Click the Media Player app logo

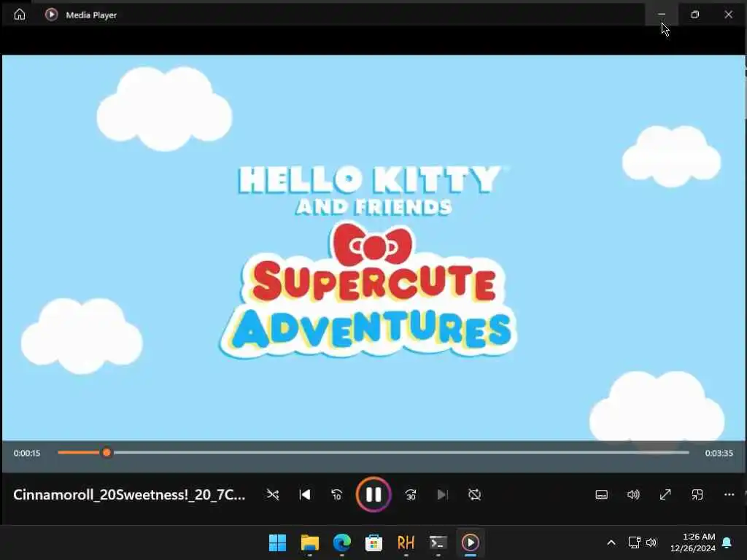(x=52, y=15)
